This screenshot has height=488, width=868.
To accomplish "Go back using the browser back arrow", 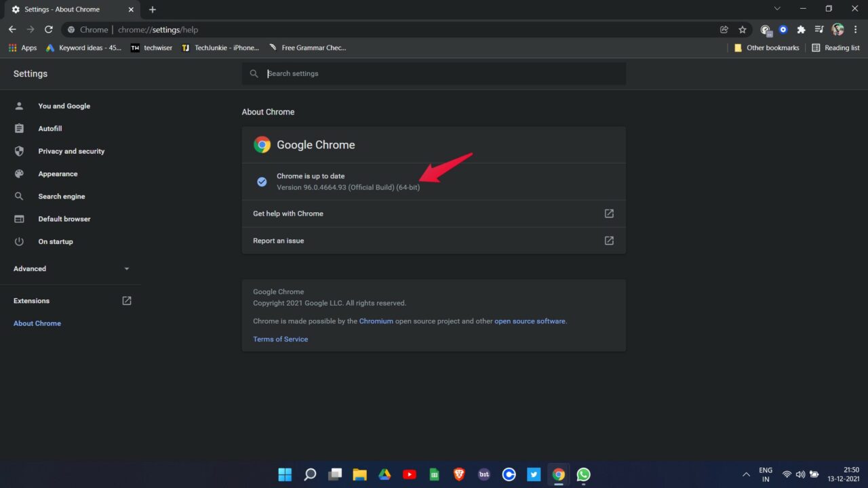I will [x=12, y=30].
